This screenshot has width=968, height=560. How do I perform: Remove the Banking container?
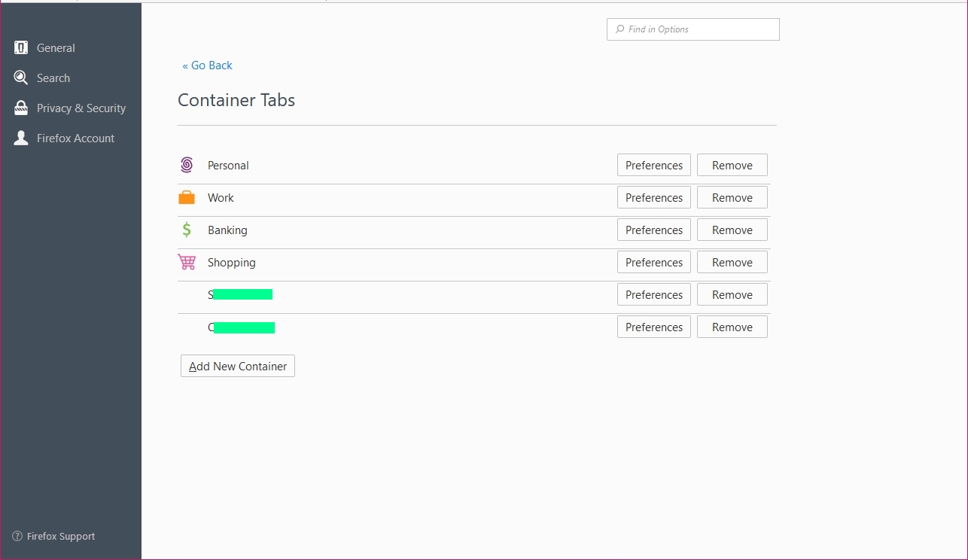tap(732, 229)
